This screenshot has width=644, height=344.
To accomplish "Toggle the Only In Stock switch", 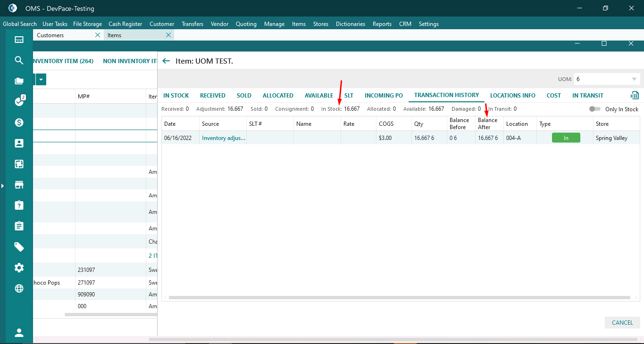I will click(595, 109).
